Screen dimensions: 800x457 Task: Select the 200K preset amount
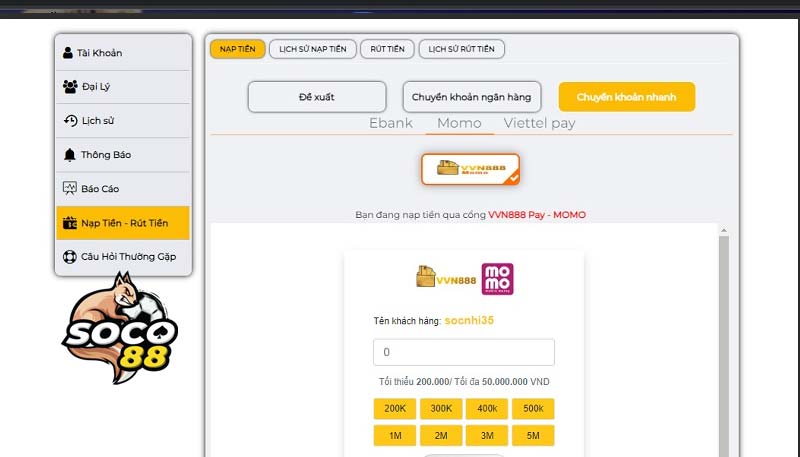click(394, 409)
